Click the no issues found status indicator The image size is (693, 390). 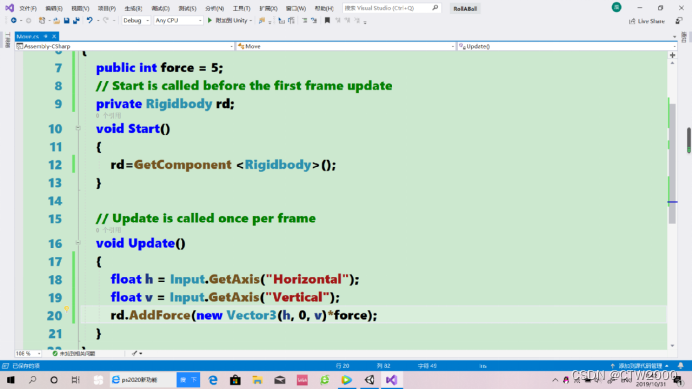[x=74, y=353]
